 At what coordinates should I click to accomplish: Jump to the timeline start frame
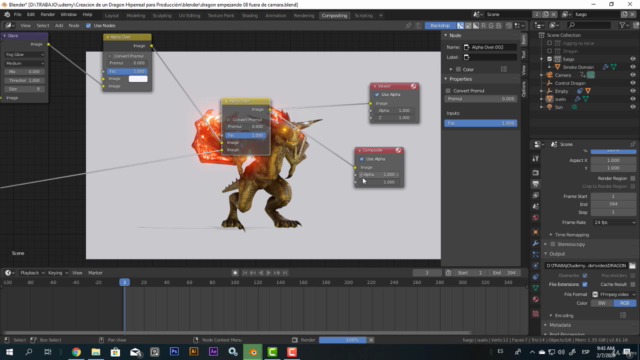pos(245,273)
